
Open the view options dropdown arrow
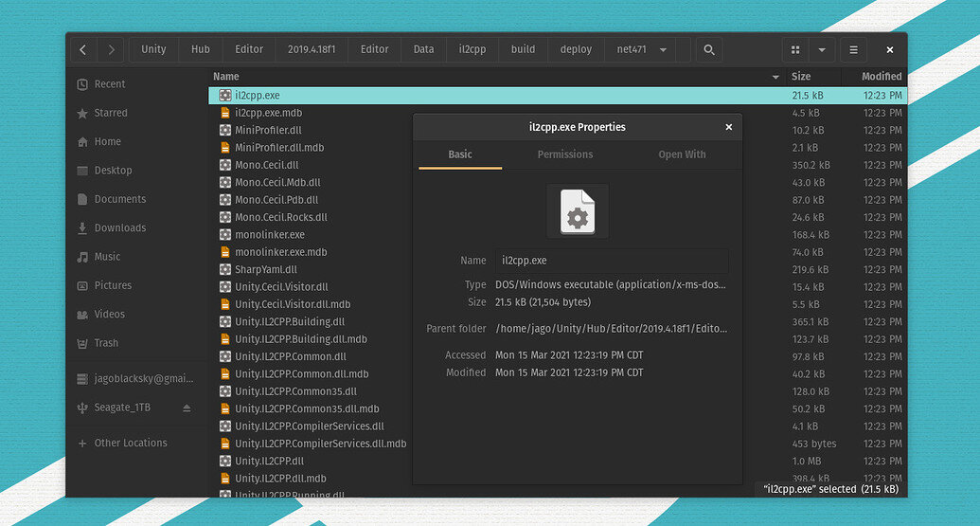822,50
